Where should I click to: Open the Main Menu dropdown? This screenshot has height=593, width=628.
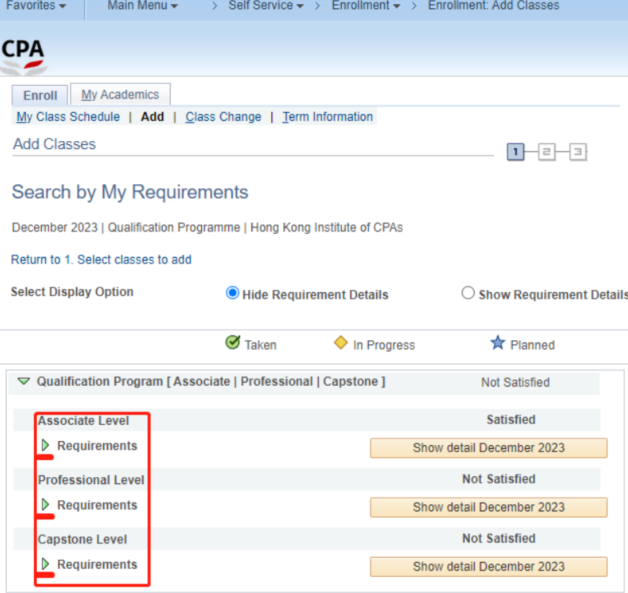pos(143,5)
